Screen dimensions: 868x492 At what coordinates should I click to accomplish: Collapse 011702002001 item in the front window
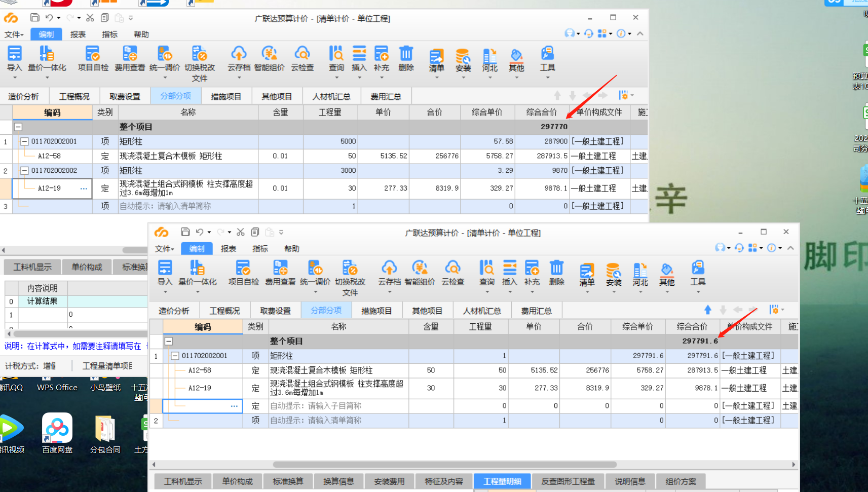coord(175,356)
